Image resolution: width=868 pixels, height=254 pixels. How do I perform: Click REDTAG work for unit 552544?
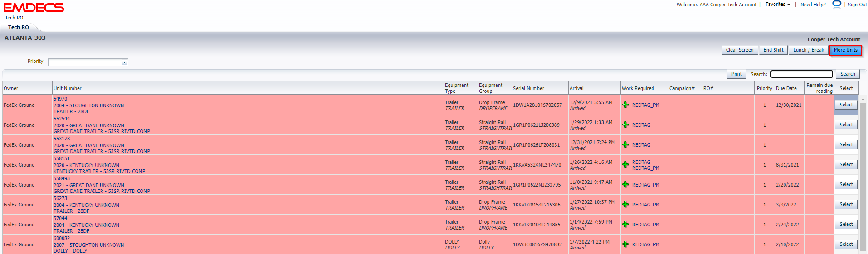(641, 125)
